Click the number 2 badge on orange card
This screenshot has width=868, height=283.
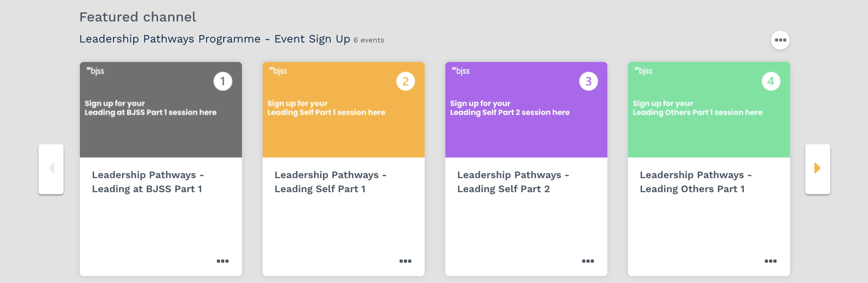406,81
